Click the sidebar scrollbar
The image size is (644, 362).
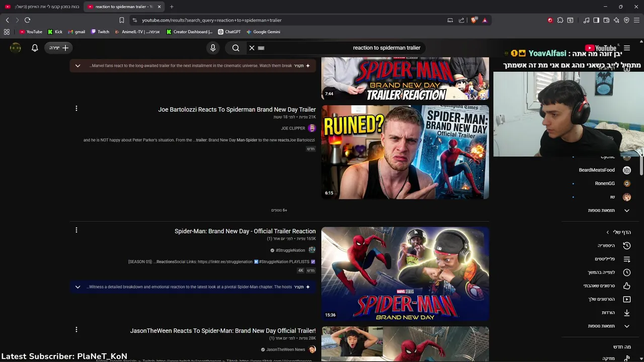coord(641,166)
